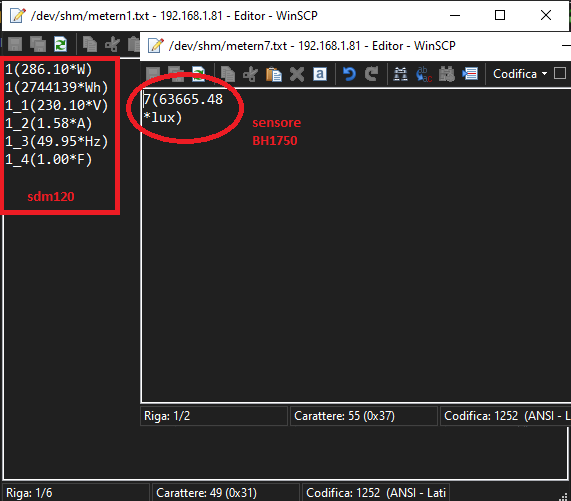The width and height of the screenshot is (571, 501).
Task: Select all text via metern7 toolbar icon
Action: click(320, 74)
